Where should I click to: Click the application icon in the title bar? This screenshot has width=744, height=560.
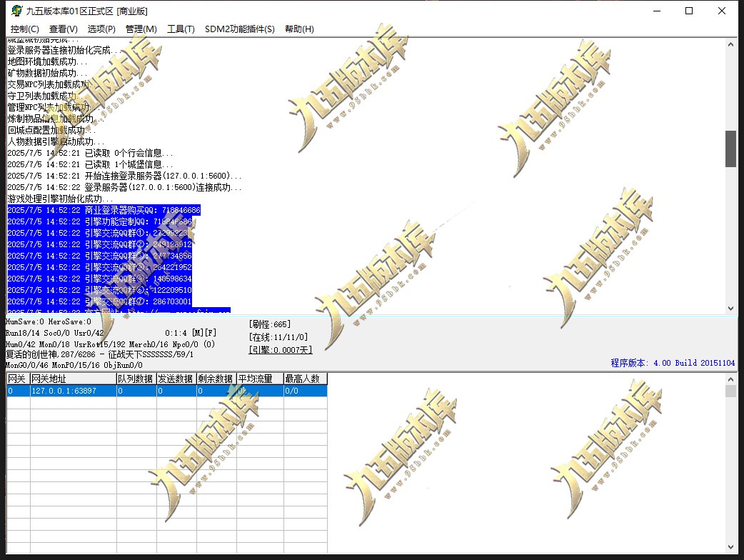tap(16, 11)
